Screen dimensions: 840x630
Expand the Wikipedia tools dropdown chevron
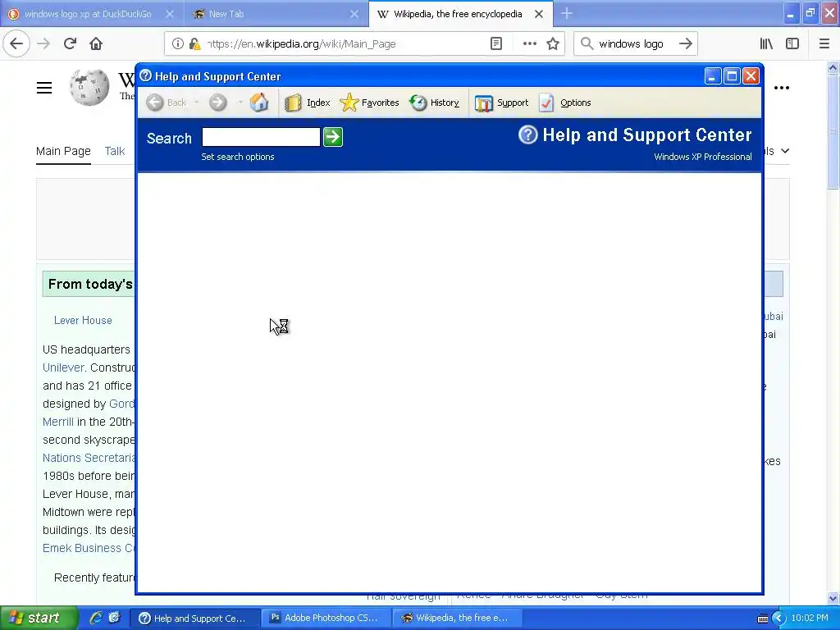point(785,151)
